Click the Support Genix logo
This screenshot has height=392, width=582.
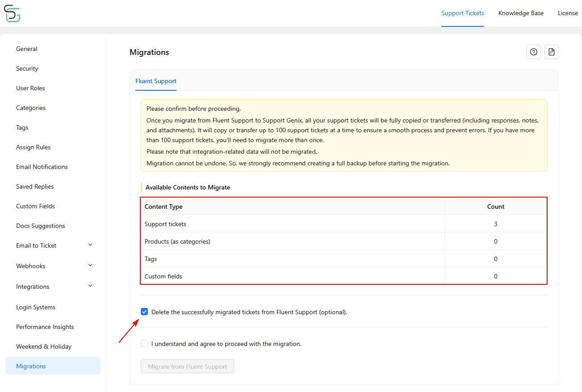(x=12, y=13)
